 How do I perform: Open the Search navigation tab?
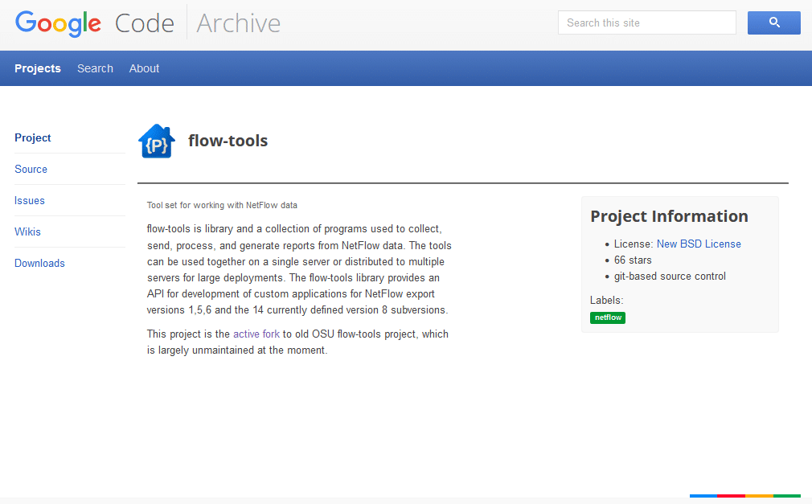[x=96, y=68]
